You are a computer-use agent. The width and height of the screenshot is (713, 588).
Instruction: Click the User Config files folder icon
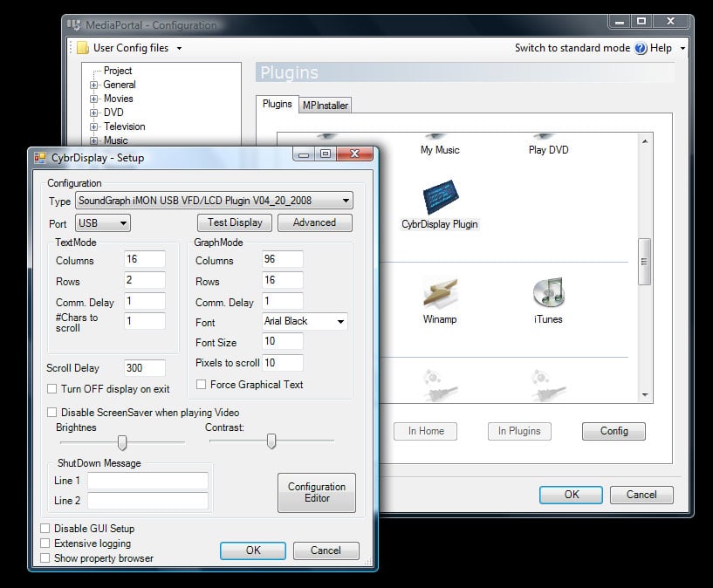click(x=82, y=48)
